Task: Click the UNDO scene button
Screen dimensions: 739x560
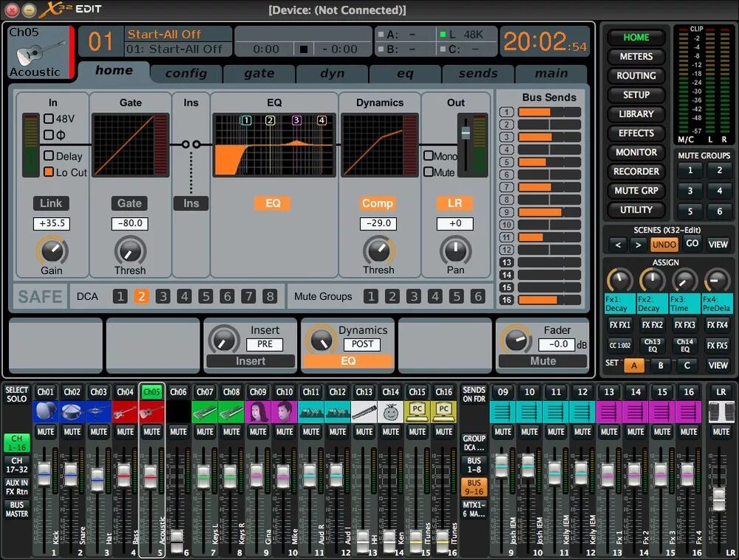Action: [664, 245]
